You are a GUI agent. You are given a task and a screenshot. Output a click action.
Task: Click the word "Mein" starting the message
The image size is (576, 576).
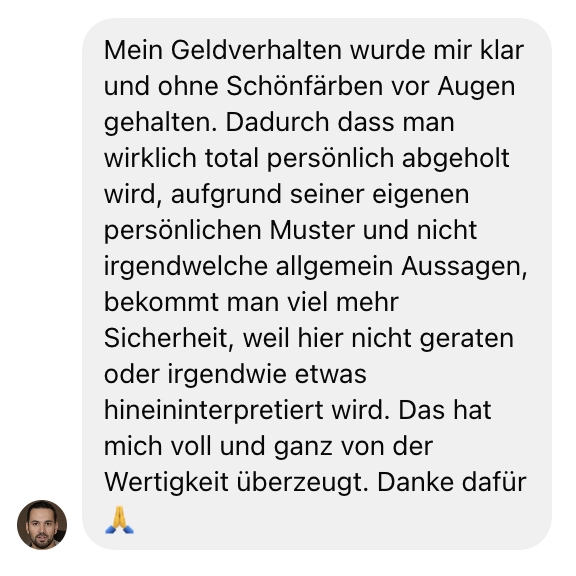point(133,50)
